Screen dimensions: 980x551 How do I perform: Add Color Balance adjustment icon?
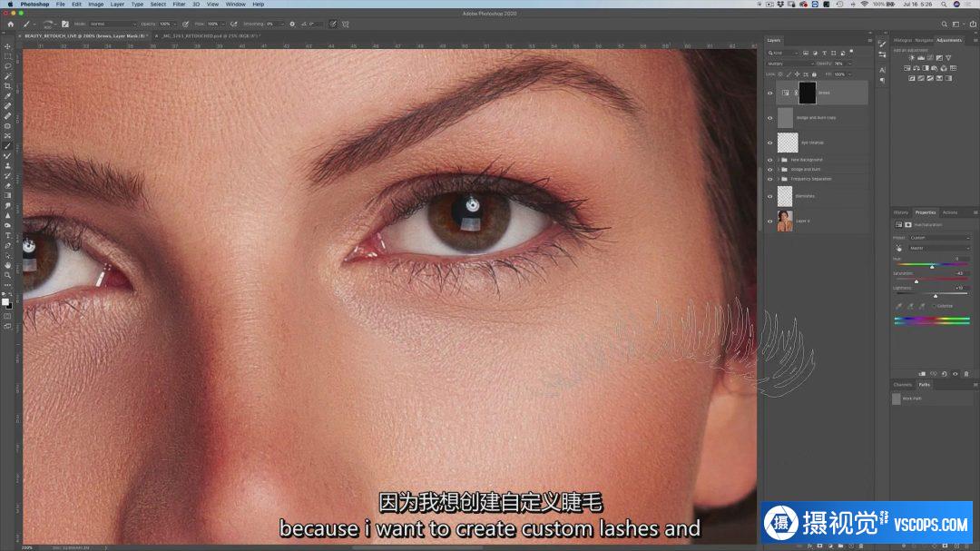point(916,68)
